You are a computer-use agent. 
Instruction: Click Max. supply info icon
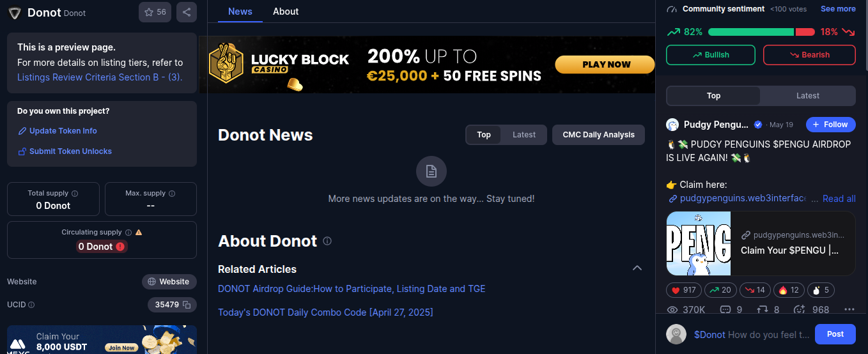point(172,194)
